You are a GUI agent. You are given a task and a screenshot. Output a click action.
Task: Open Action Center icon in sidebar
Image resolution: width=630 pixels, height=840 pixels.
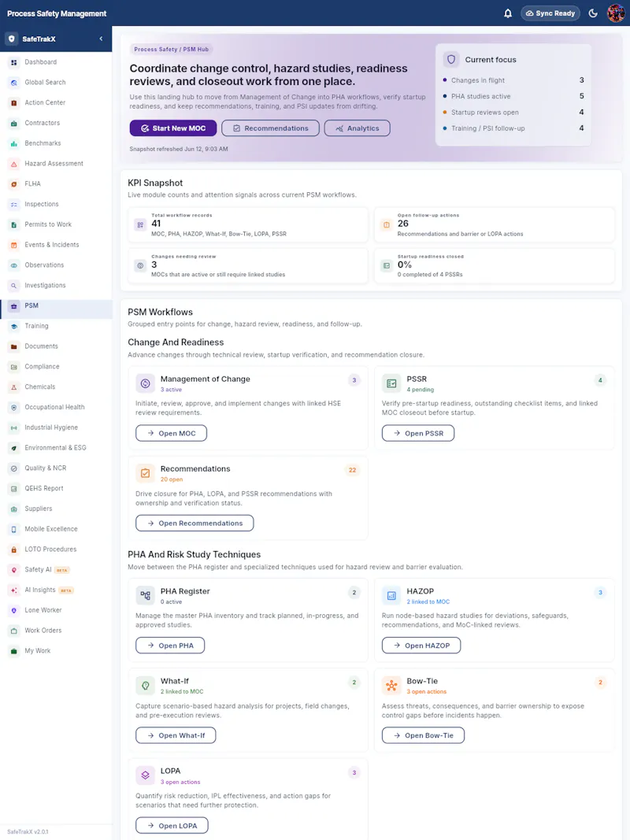pyautogui.click(x=14, y=103)
